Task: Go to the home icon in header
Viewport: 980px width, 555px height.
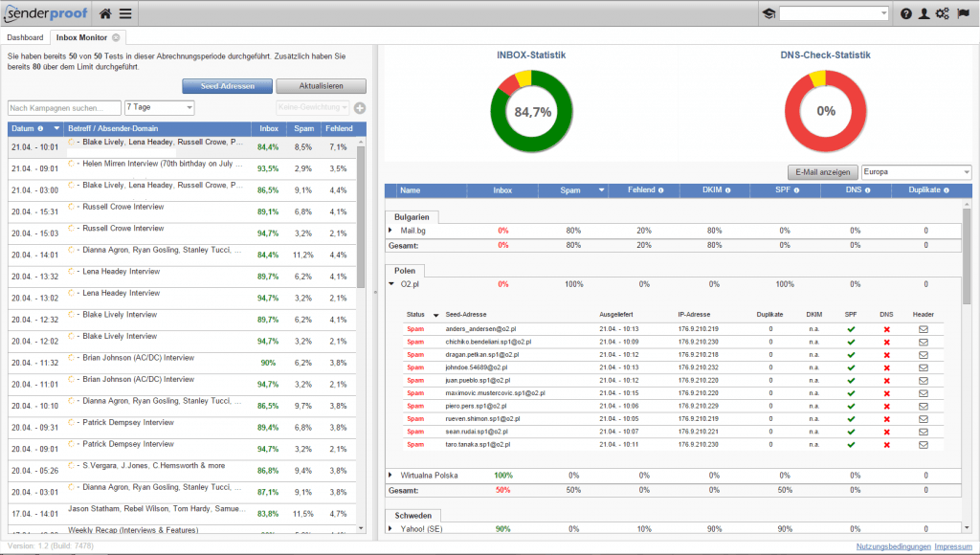Action: tap(105, 13)
